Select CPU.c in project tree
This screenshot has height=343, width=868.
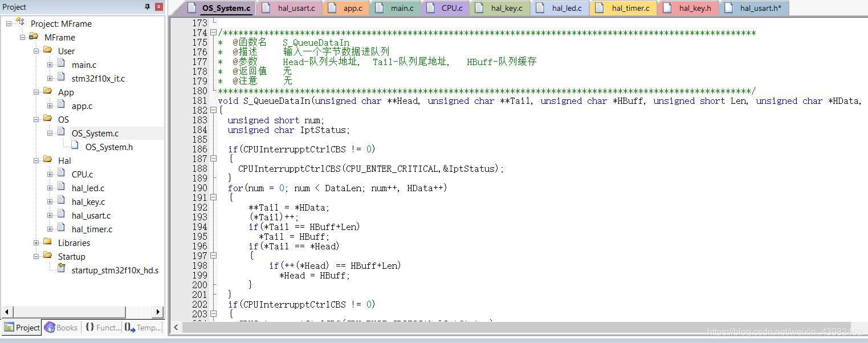pyautogui.click(x=82, y=175)
